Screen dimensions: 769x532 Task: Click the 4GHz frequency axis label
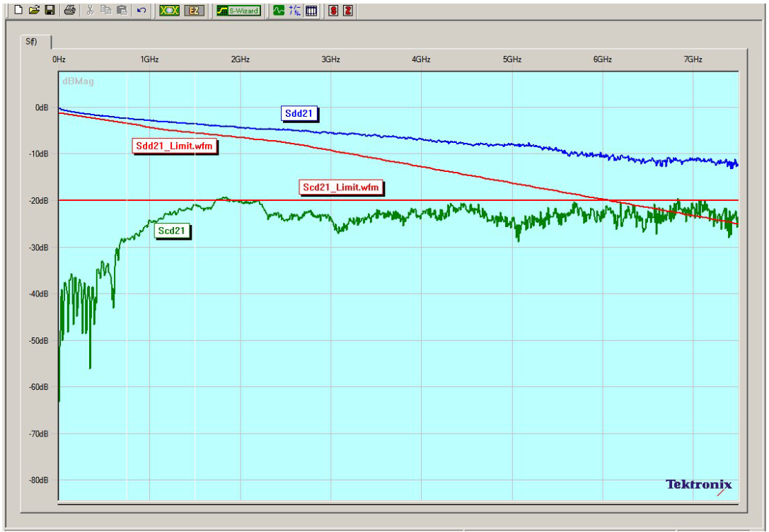coord(421,59)
